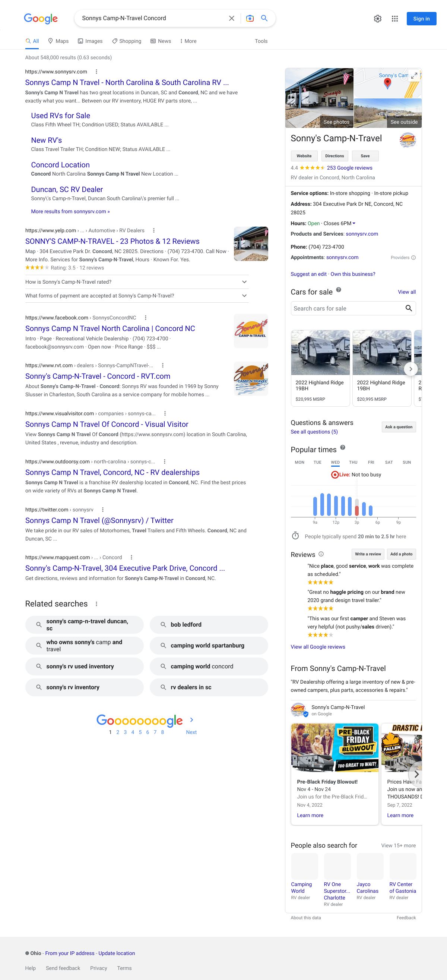Expand business hours dropdown
Screen dimensions: 447x980
[x=354, y=223]
